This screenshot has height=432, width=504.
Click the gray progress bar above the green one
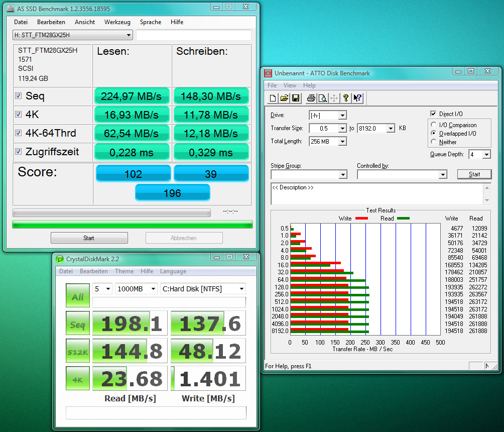[x=111, y=212]
